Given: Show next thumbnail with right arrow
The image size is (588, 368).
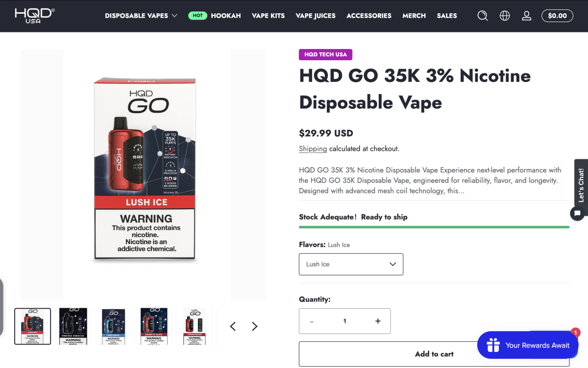Looking at the screenshot, I should coord(254,326).
